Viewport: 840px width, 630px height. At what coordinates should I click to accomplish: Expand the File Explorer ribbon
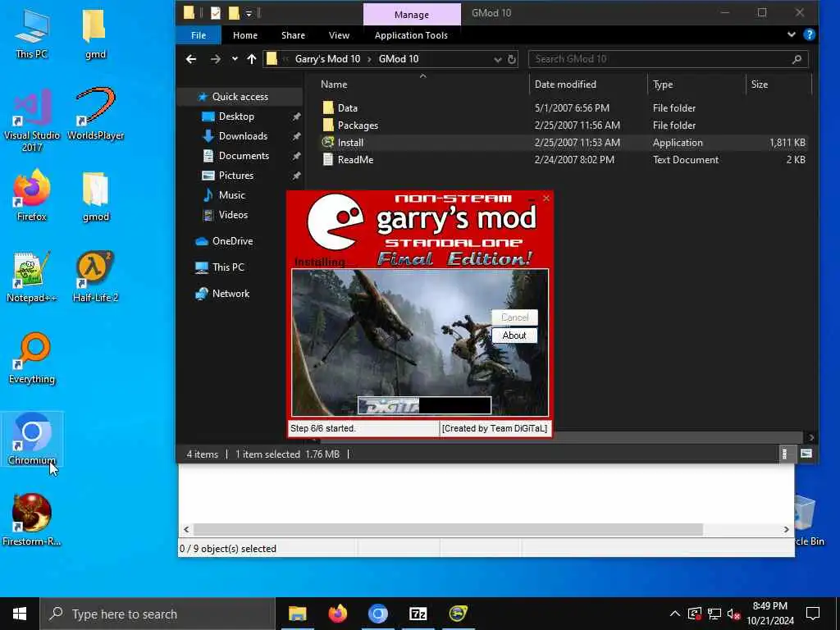(x=791, y=34)
